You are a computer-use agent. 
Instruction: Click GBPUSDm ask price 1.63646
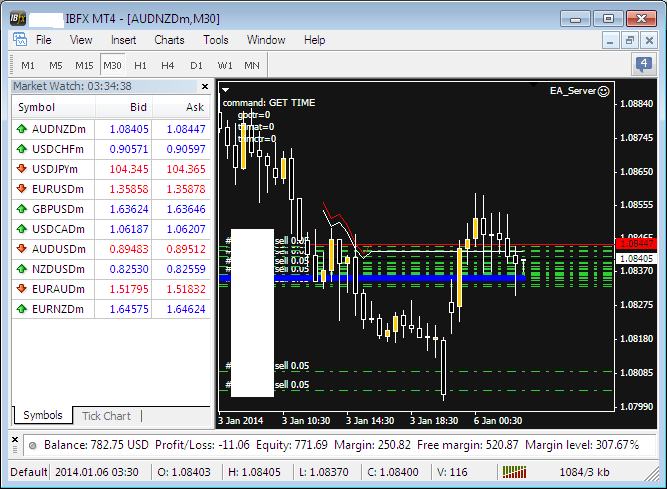(186, 209)
